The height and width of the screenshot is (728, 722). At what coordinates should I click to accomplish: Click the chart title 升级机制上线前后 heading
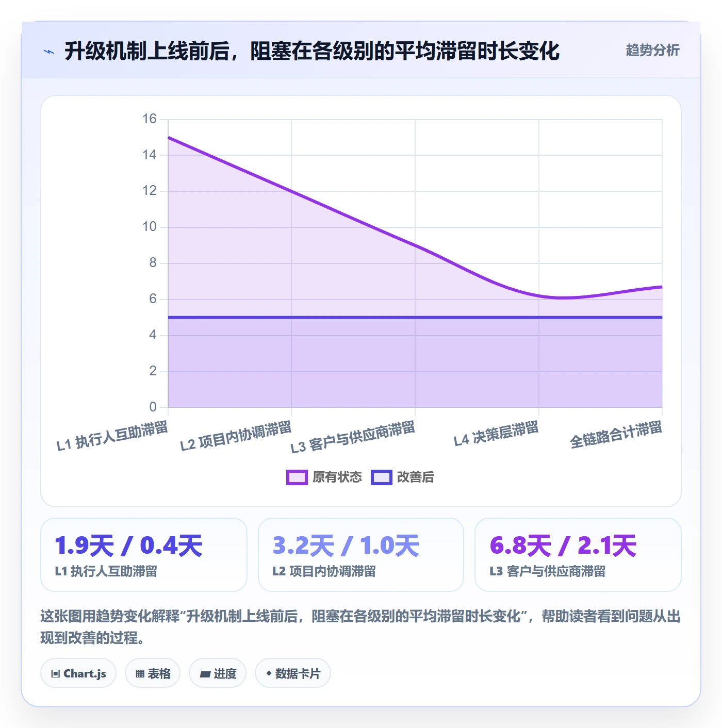tap(312, 51)
